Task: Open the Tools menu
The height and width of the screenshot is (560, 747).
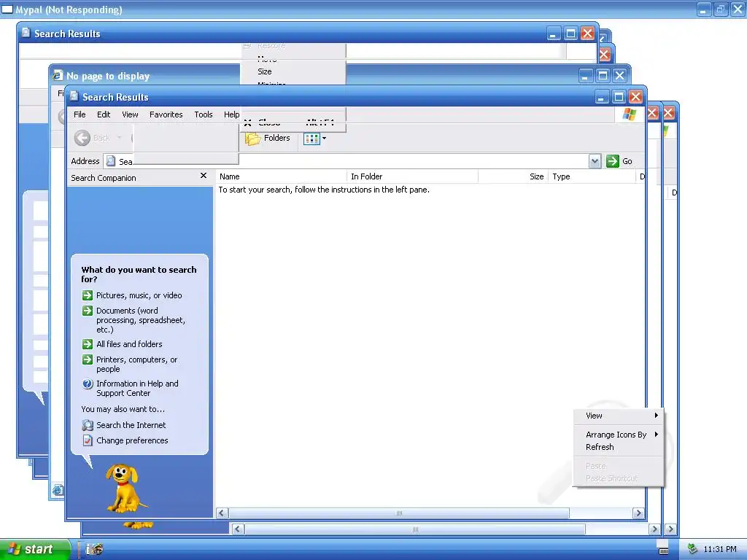Action: click(x=203, y=114)
